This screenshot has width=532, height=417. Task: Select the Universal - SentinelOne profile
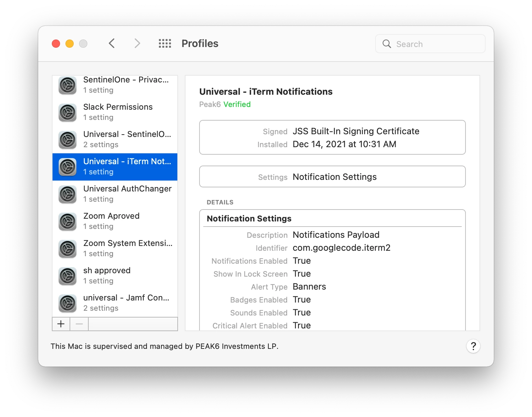click(115, 140)
